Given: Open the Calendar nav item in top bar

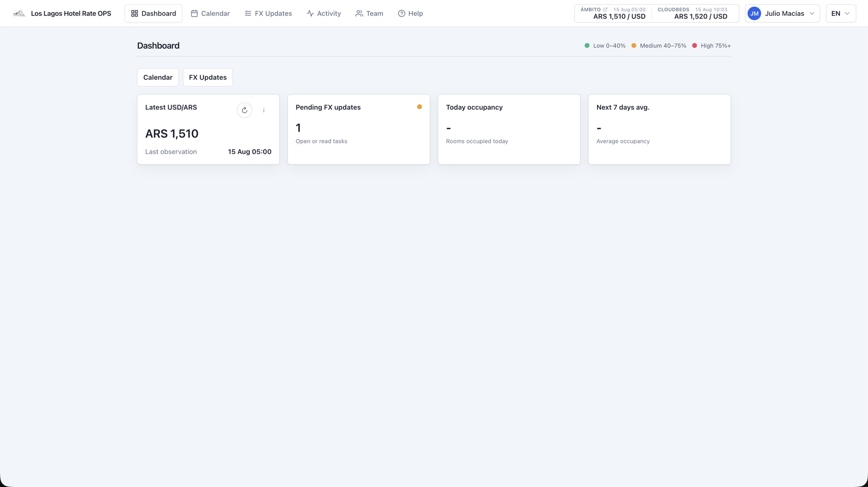Looking at the screenshot, I should pos(210,14).
